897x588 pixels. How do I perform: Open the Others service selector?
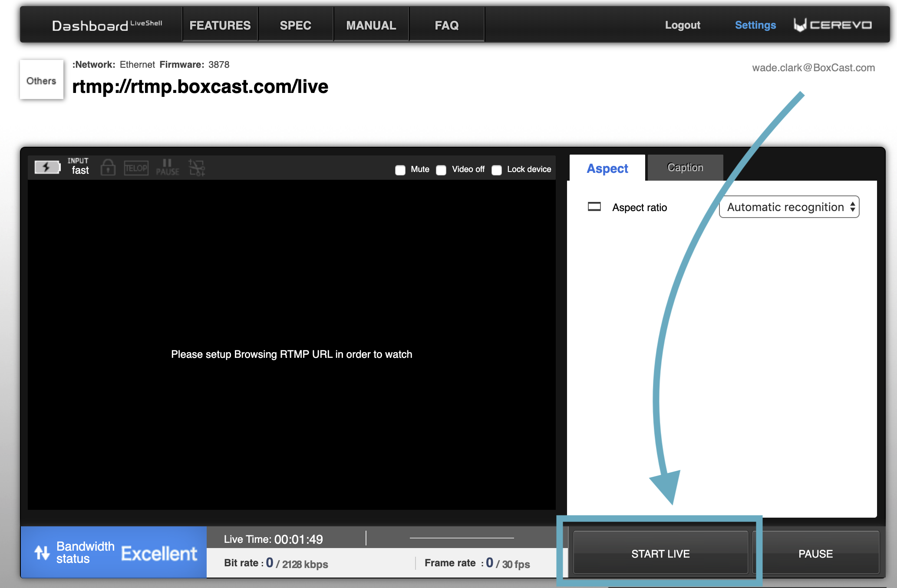[41, 80]
